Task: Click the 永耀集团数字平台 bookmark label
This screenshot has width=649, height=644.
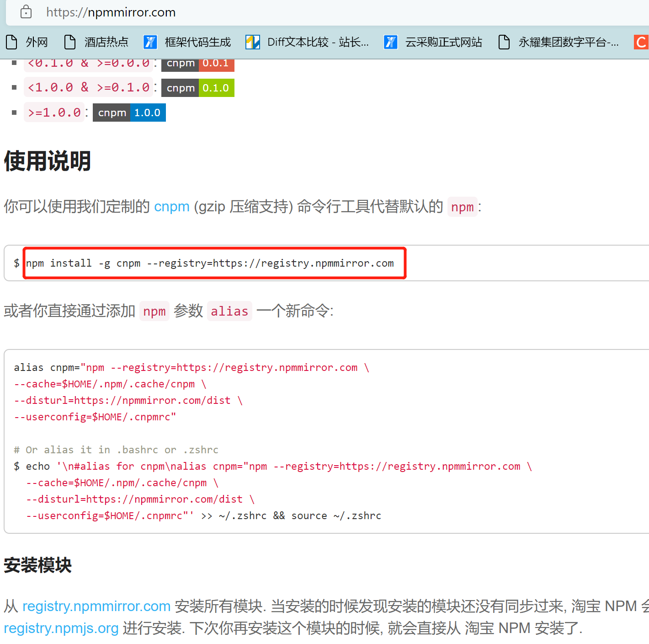Action: 569,42
